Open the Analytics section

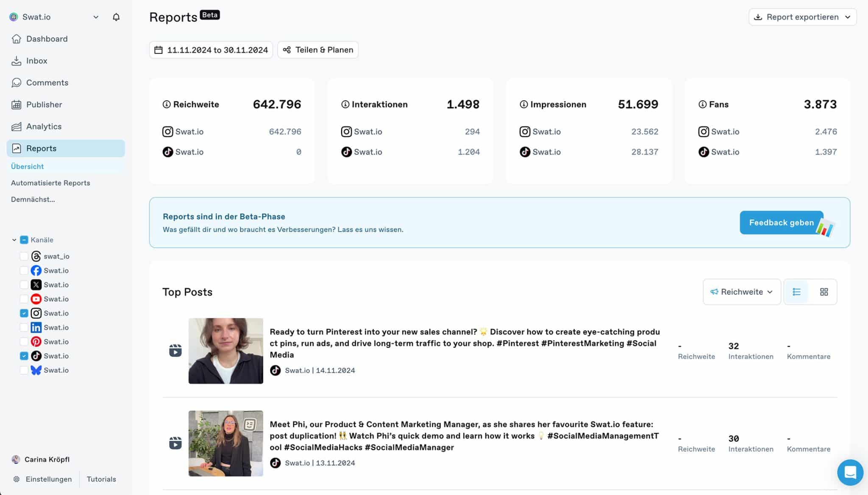[43, 126]
